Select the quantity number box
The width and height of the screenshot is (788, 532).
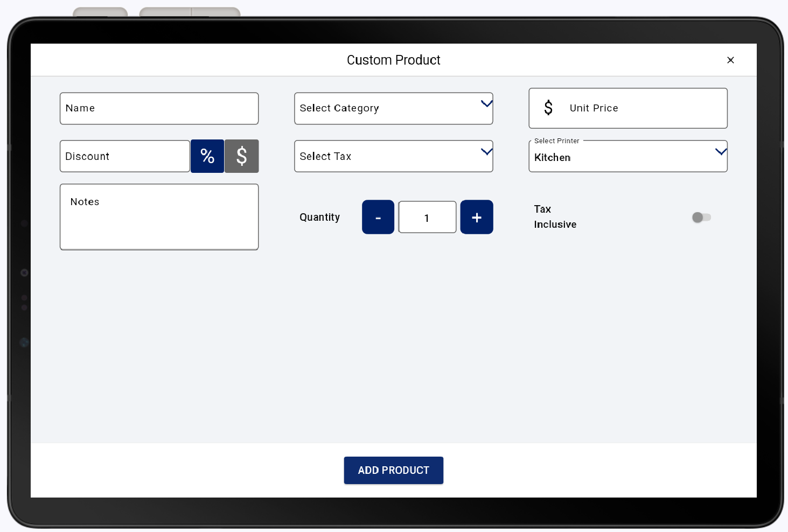coord(427,217)
